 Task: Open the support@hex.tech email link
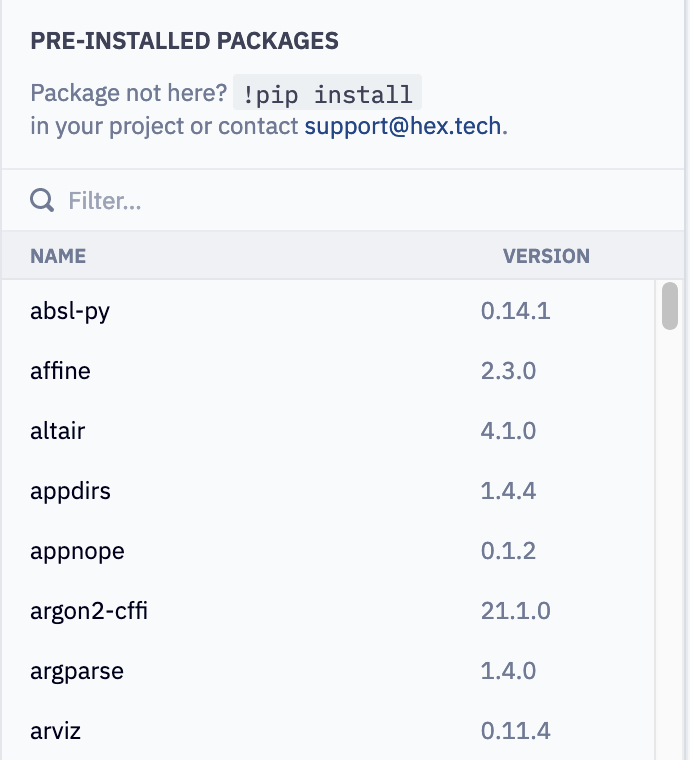[x=404, y=127]
